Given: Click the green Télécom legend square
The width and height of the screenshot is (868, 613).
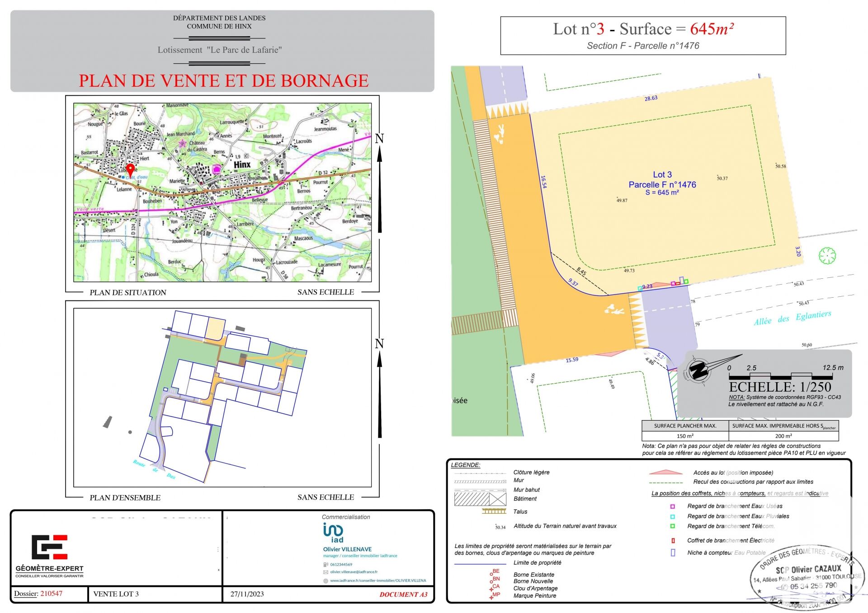Looking at the screenshot, I should [672, 526].
